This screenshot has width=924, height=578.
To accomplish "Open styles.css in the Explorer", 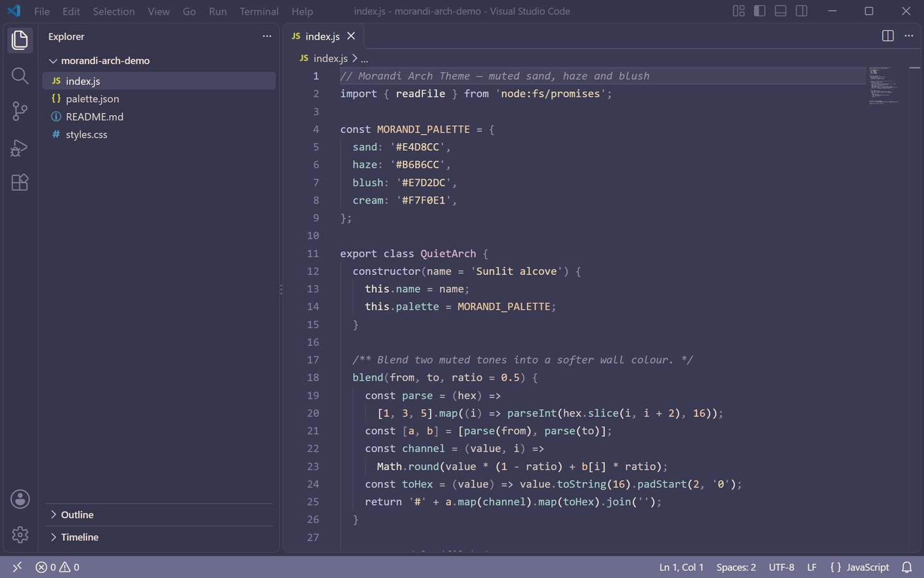I will pyautogui.click(x=159, y=134).
